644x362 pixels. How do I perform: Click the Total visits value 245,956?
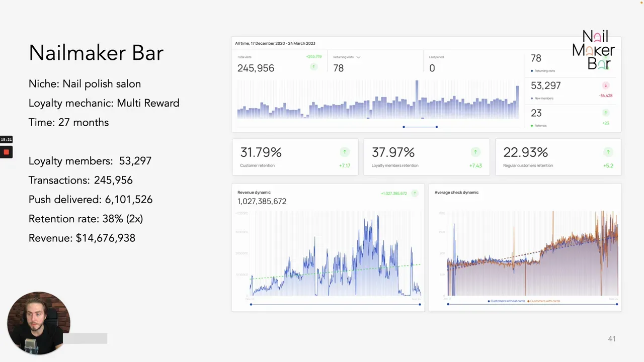pyautogui.click(x=256, y=68)
